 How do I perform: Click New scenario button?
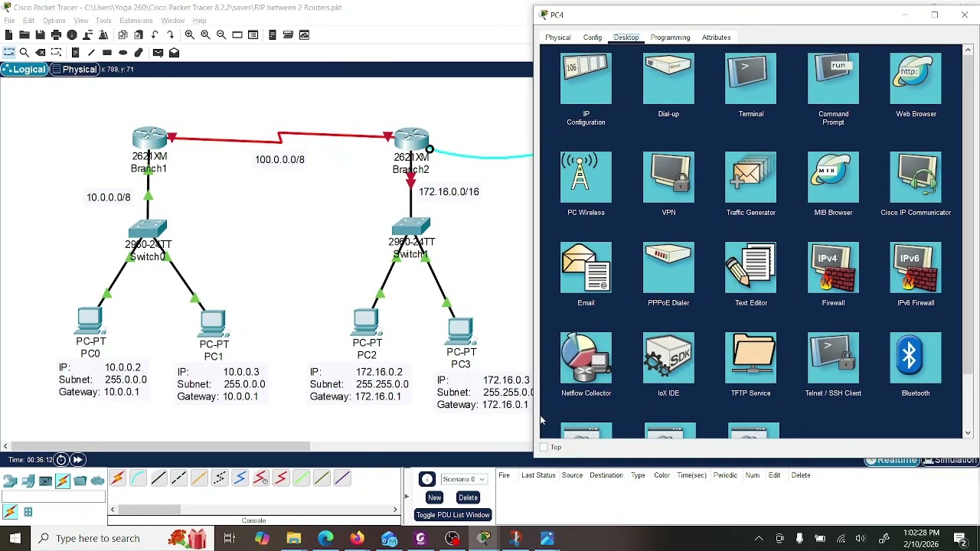(x=434, y=497)
